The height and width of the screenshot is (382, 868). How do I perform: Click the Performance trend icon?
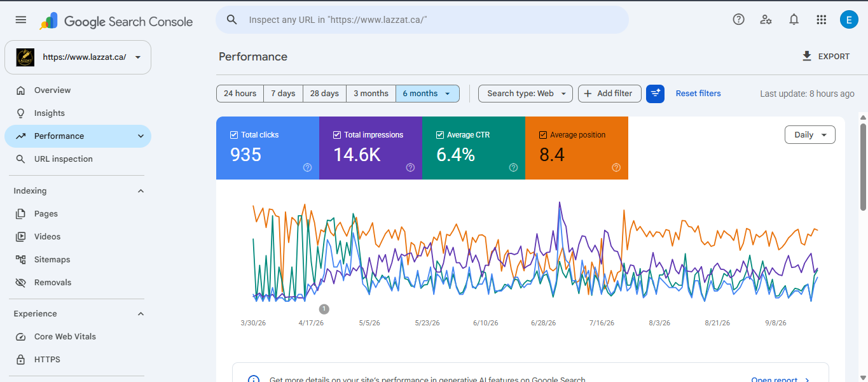[x=21, y=136]
